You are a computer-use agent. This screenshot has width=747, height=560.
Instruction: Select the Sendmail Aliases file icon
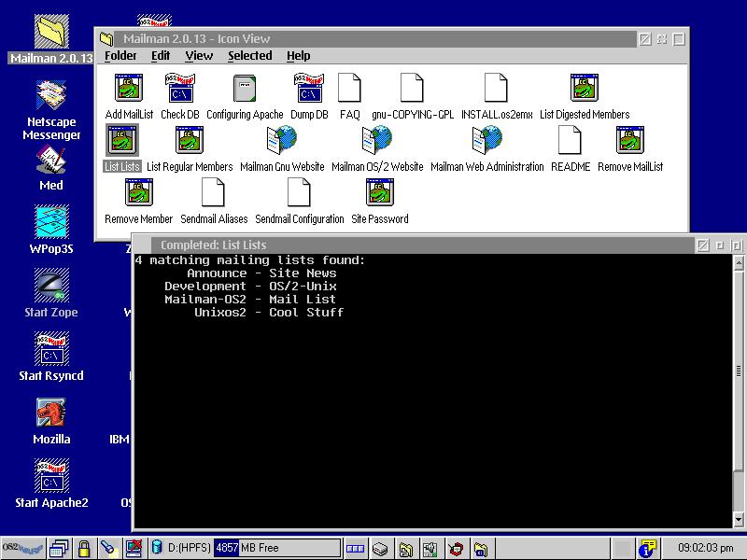coord(213,192)
